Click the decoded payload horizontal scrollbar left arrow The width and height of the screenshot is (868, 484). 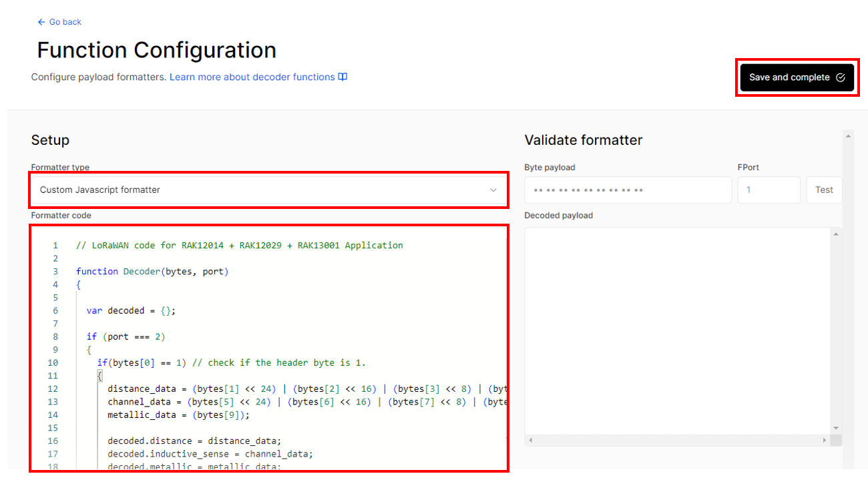coord(531,440)
